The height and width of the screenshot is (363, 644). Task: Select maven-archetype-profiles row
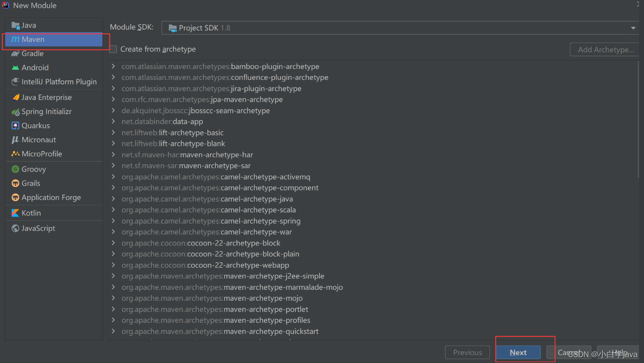click(373, 320)
